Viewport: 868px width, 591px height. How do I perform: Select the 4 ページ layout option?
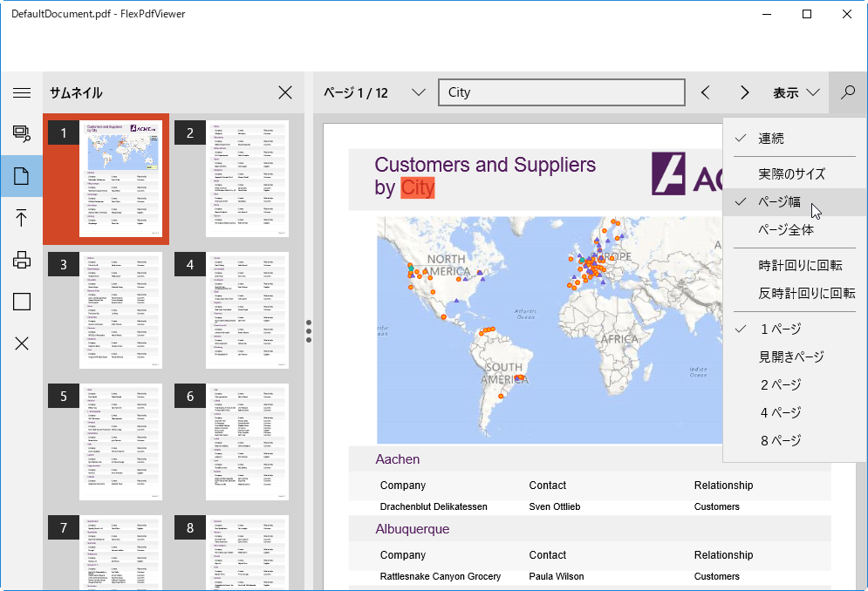click(x=795, y=412)
